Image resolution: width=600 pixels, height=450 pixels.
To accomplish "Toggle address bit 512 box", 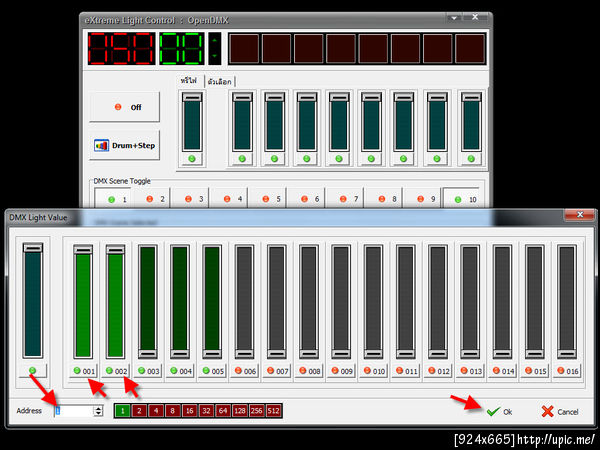I will tap(273, 411).
